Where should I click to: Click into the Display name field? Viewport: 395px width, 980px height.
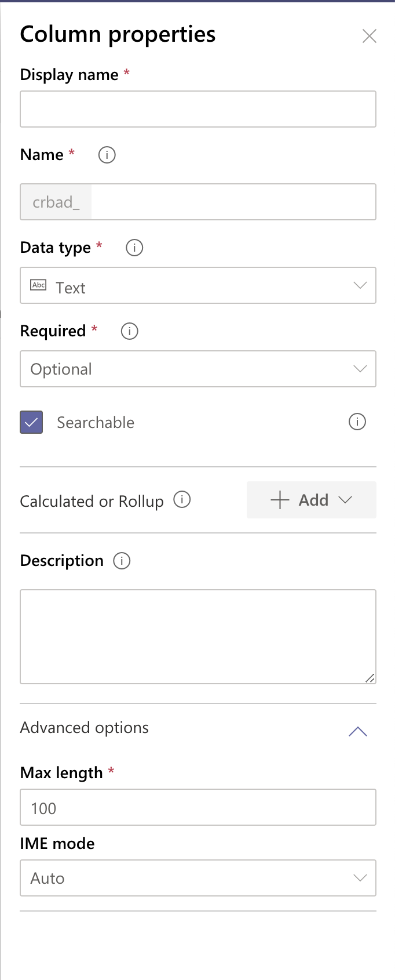coord(198,109)
